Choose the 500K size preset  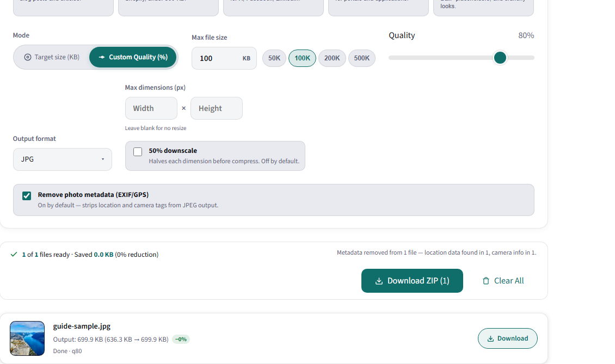pos(361,58)
